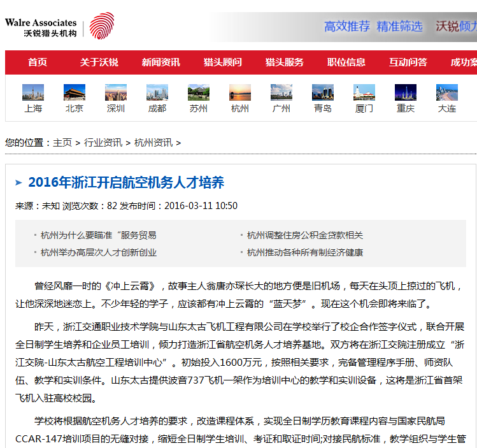Go to the 新闻资讯 menu section
The image size is (477, 448).
[x=160, y=62]
